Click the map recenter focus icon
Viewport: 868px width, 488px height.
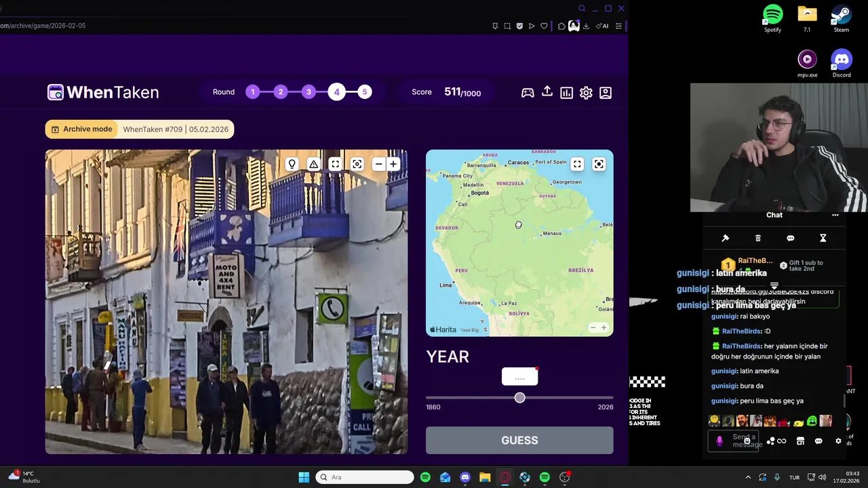click(x=599, y=164)
